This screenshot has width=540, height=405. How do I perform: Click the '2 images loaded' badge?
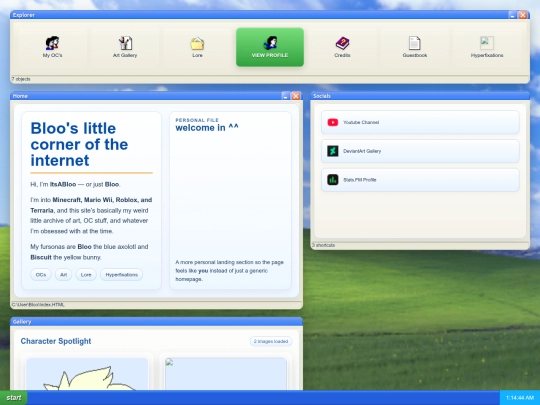pyautogui.click(x=271, y=341)
